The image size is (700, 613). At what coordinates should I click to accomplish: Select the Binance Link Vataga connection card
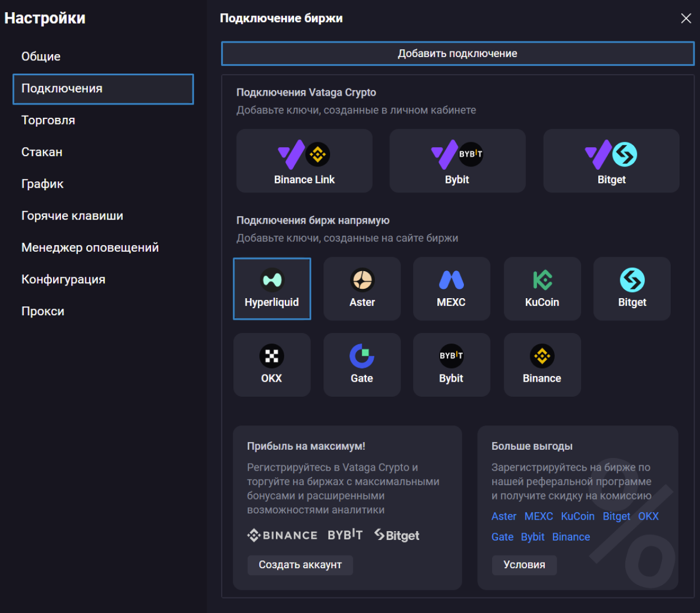(x=304, y=161)
